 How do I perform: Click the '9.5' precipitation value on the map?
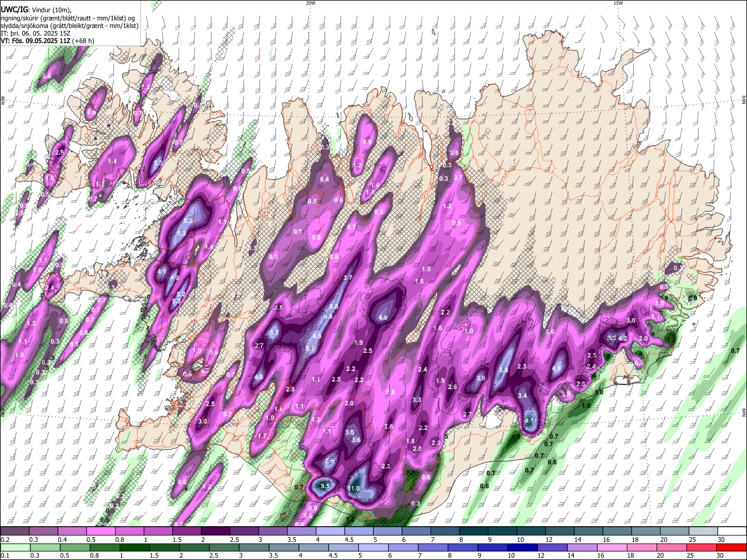[325, 486]
